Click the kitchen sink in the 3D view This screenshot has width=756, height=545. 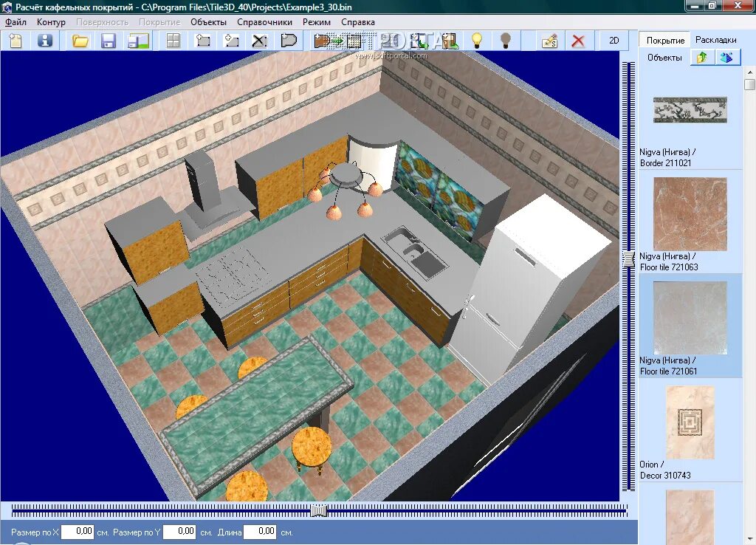pos(416,253)
